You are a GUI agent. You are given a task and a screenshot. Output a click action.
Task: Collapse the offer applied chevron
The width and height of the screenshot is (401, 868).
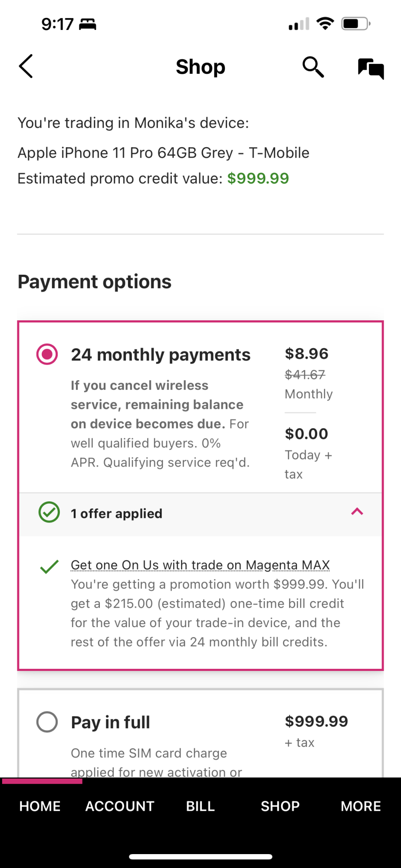(357, 512)
